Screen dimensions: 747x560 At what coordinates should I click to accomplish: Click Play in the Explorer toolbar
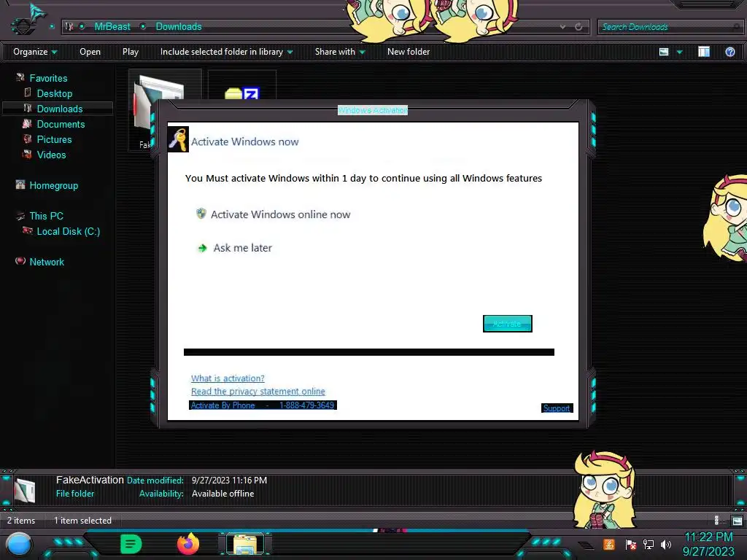[131, 52]
